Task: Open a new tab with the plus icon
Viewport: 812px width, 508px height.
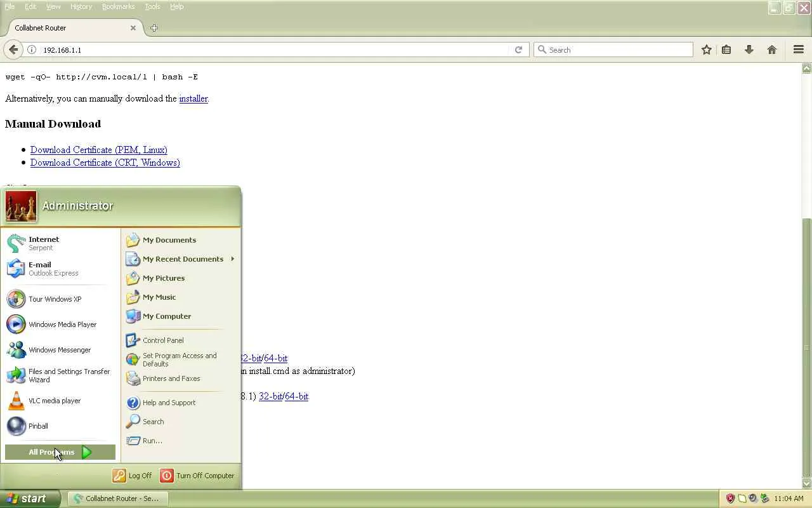Action: tap(154, 28)
